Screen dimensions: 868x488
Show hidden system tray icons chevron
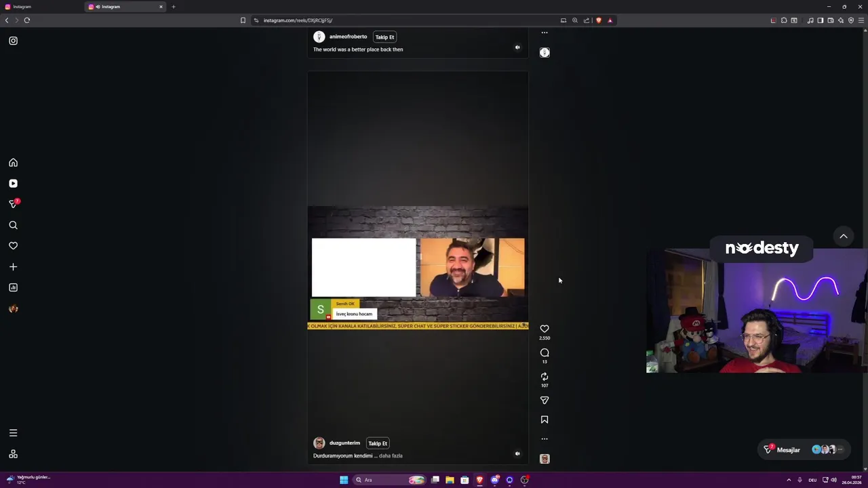pos(789,480)
